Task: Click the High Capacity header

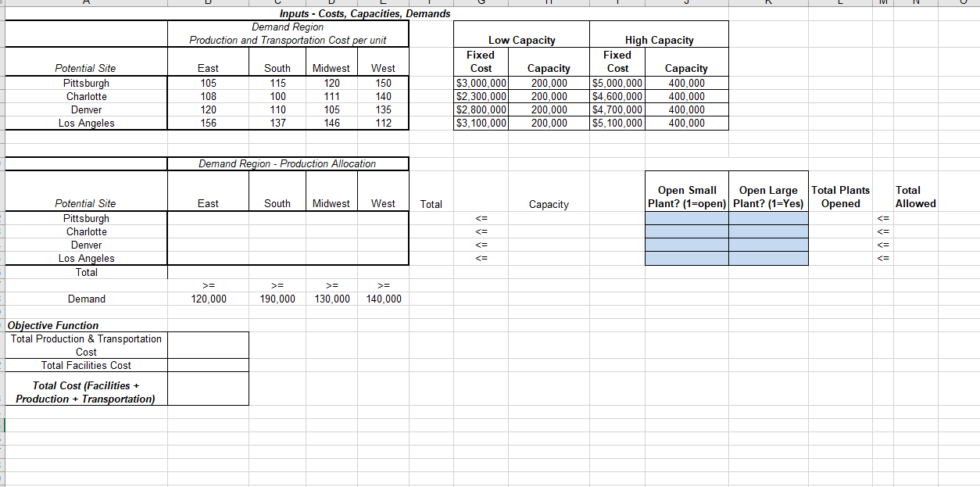Action: coord(659,40)
